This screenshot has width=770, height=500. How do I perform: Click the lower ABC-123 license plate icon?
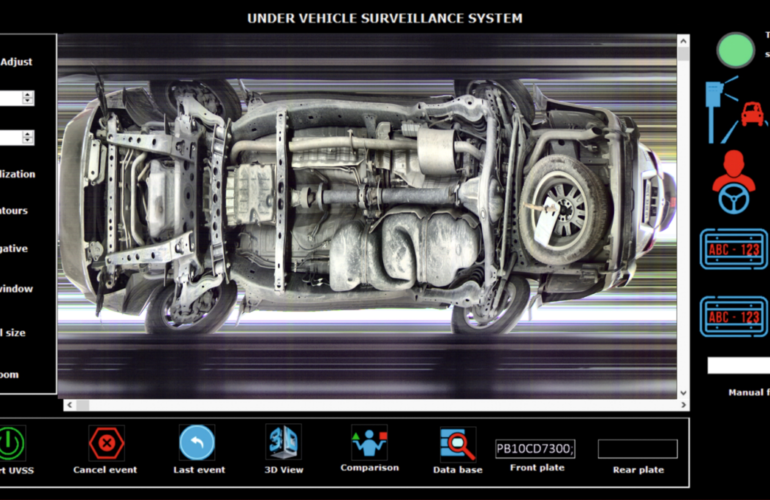click(734, 317)
